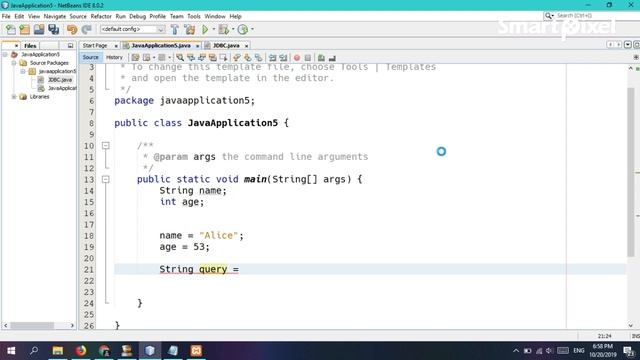This screenshot has width=640, height=360.
Task: Close the JDBC.java editor tab
Action: (x=246, y=46)
